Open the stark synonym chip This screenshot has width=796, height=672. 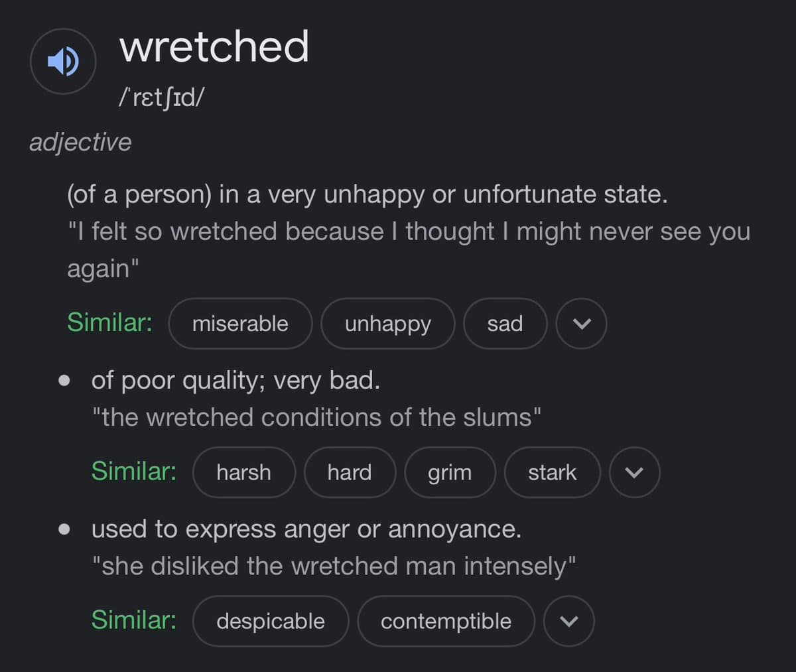pos(552,472)
